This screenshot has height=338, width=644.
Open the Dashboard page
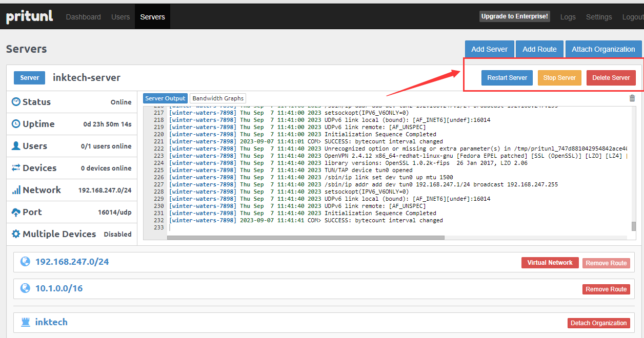click(x=84, y=17)
